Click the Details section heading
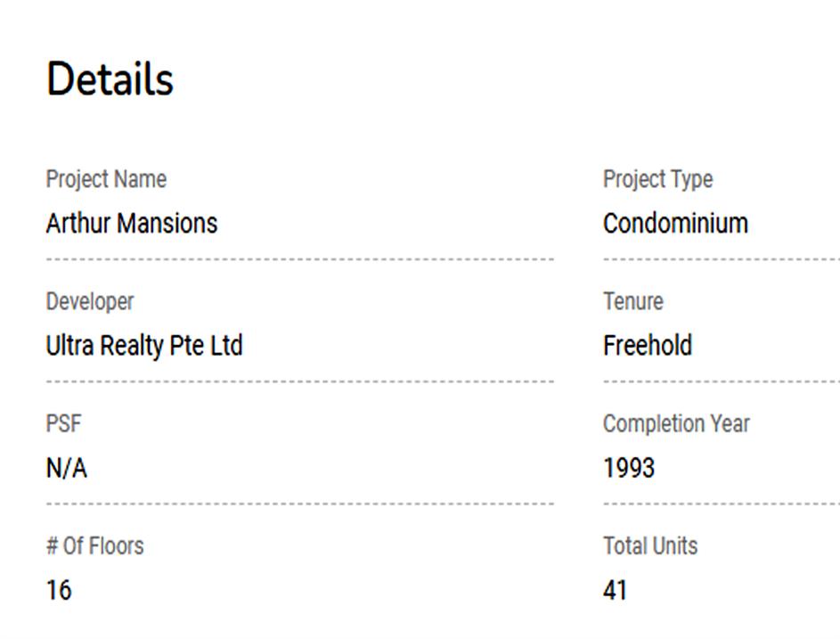Screen dimensions: 840x639 pos(110,79)
